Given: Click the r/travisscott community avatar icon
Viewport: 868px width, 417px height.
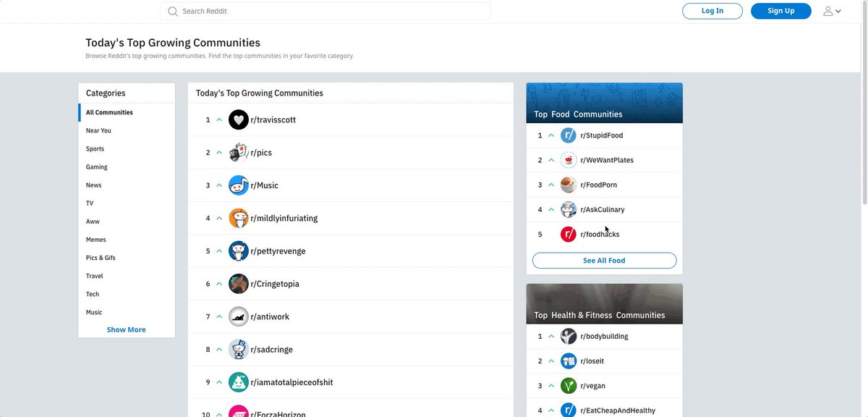Looking at the screenshot, I should coord(239,119).
